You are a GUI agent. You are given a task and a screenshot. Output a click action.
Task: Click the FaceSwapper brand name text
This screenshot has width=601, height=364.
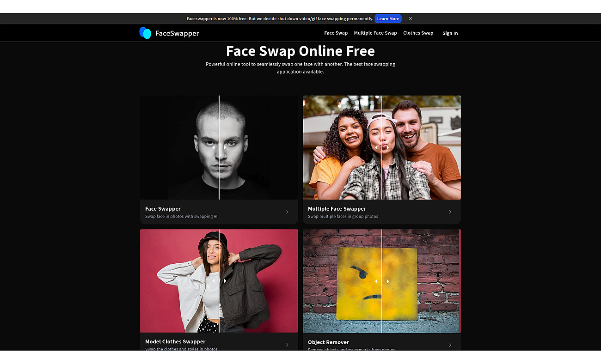coord(177,33)
